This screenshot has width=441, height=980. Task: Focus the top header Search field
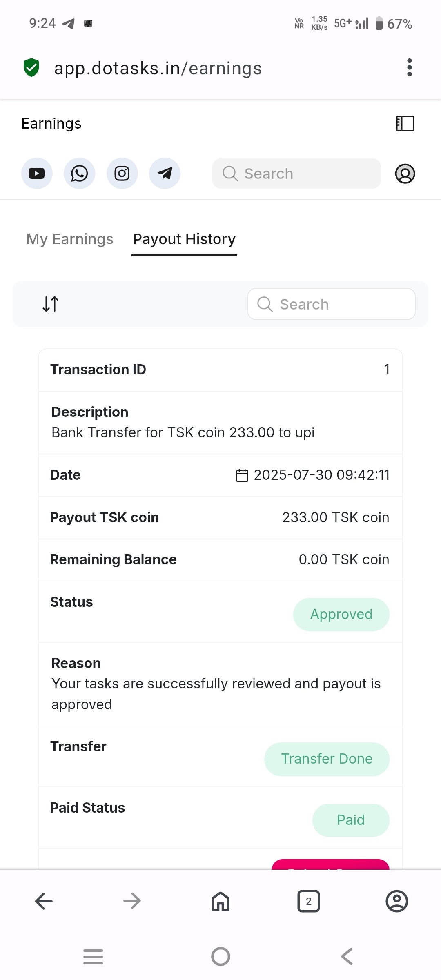pyautogui.click(x=296, y=174)
